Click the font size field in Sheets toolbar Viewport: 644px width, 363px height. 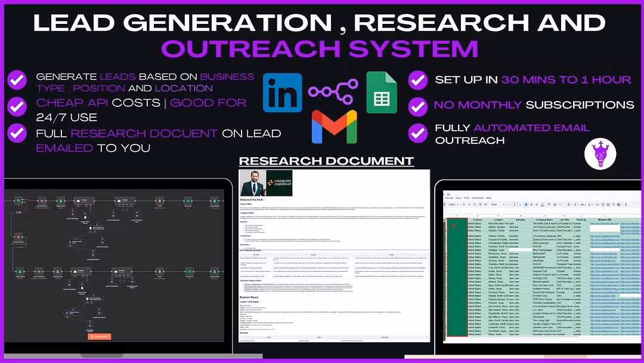coord(515,205)
